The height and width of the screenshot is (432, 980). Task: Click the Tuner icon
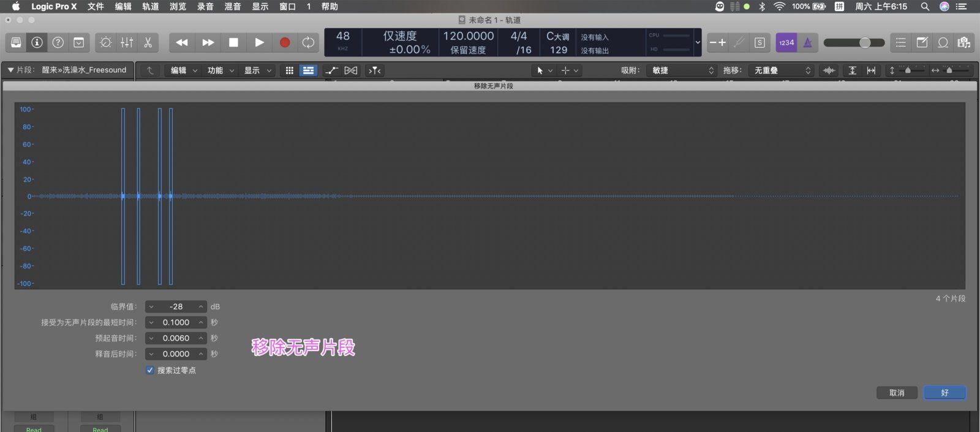739,42
